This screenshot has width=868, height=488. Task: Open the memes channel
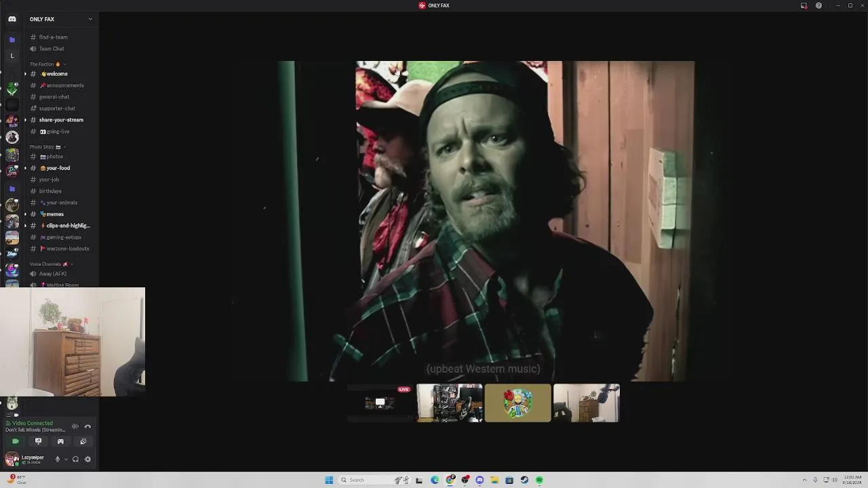point(60,214)
